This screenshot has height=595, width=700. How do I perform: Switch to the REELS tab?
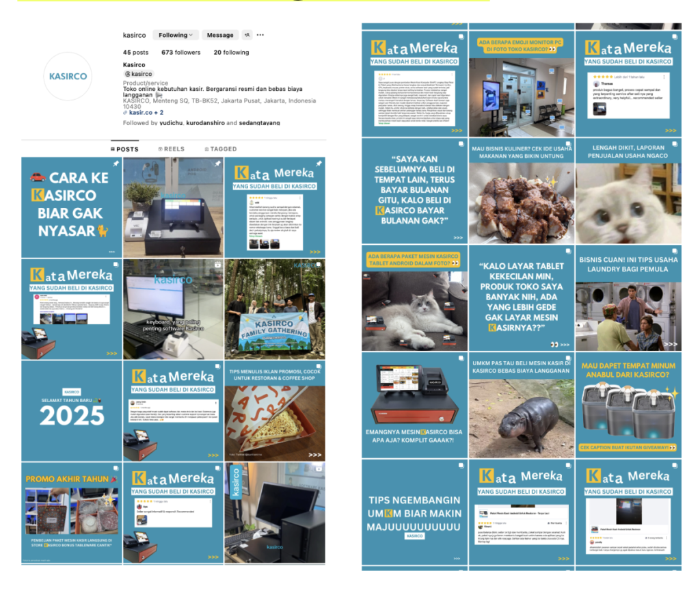tap(172, 149)
